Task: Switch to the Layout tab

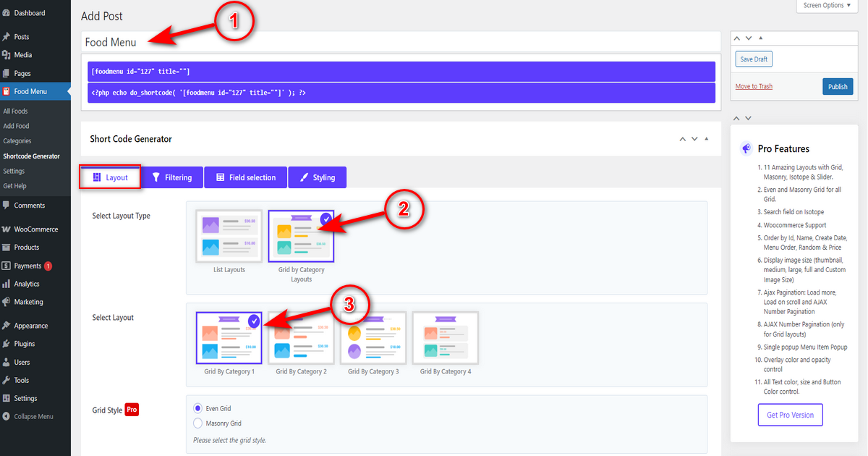Action: pos(110,177)
